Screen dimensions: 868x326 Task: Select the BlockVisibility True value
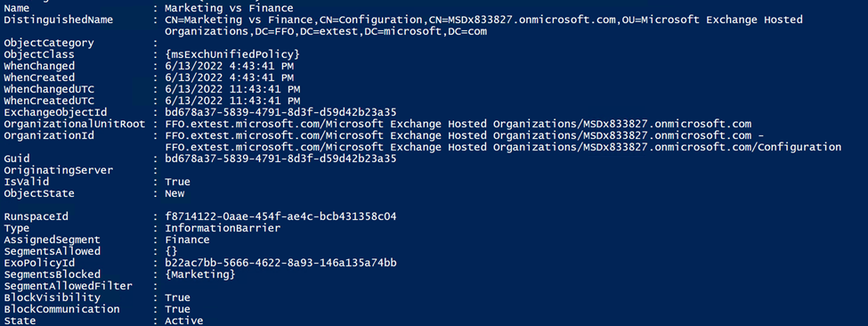(177, 297)
